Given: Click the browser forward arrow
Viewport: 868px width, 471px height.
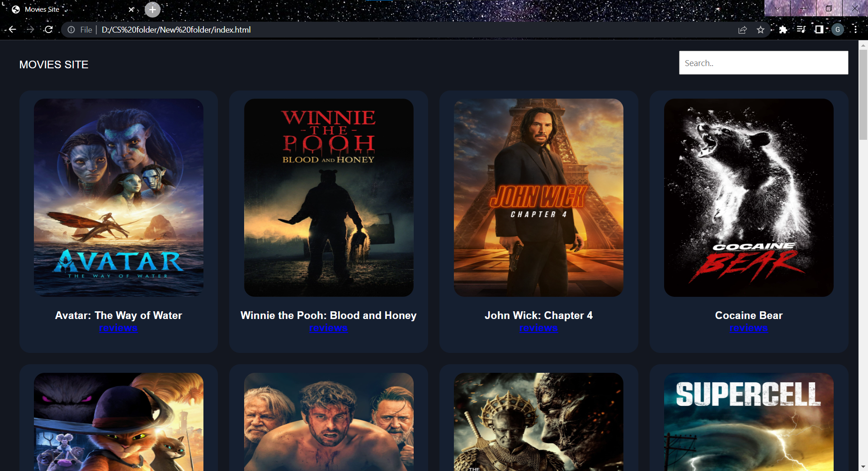Looking at the screenshot, I should (x=30, y=29).
